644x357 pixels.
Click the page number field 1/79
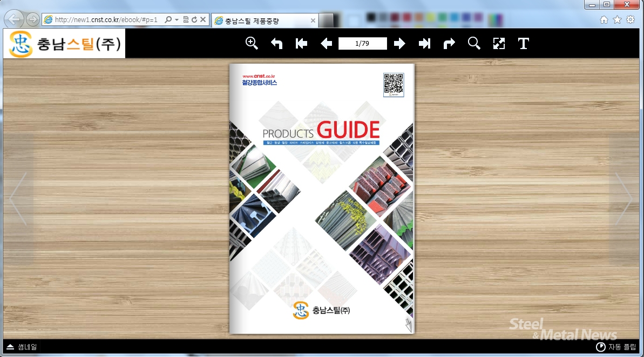pyautogui.click(x=363, y=44)
